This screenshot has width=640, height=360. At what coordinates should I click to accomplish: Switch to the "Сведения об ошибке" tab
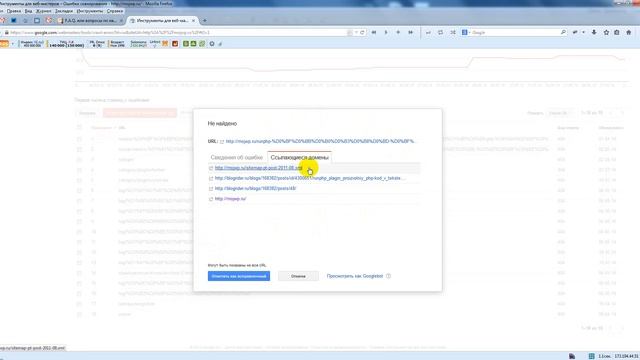tap(236, 157)
